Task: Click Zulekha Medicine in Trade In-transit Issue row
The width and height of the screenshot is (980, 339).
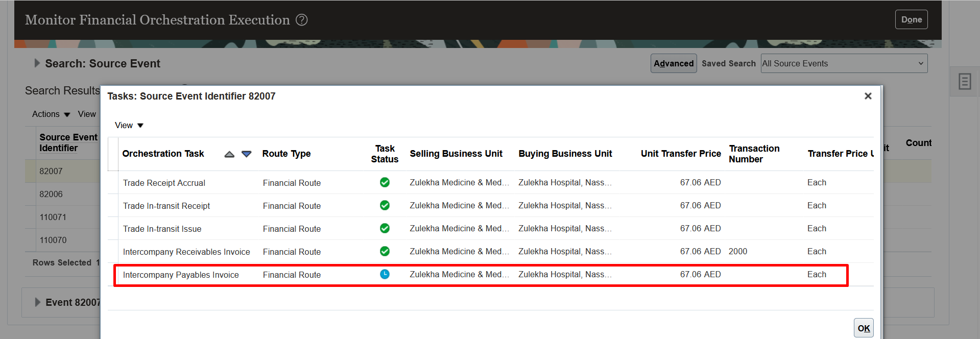Action: tap(459, 229)
